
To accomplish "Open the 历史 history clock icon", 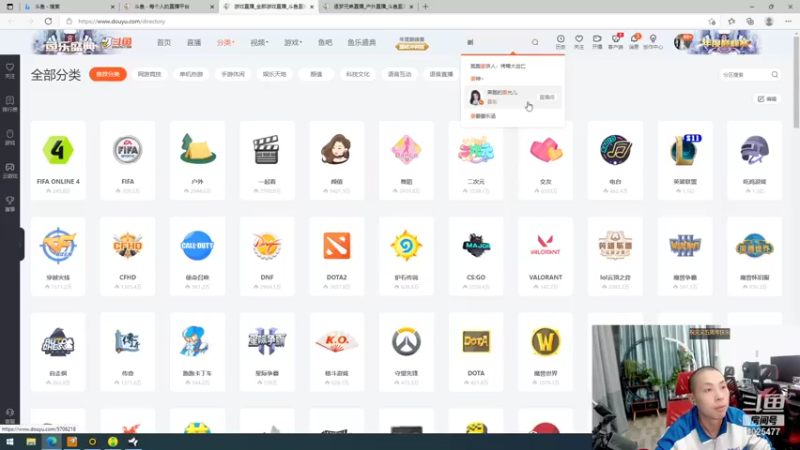I will pyautogui.click(x=560, y=42).
